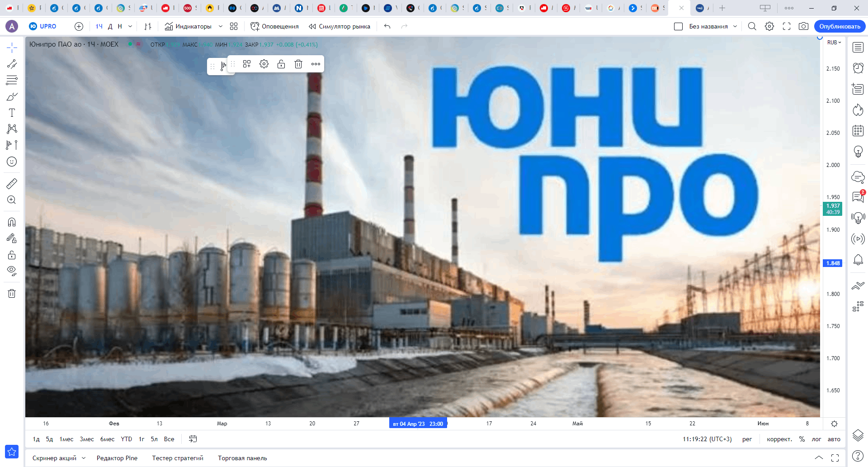This screenshot has width=868, height=467.
Task: Open forecasting and measurement tools
Action: (12, 145)
